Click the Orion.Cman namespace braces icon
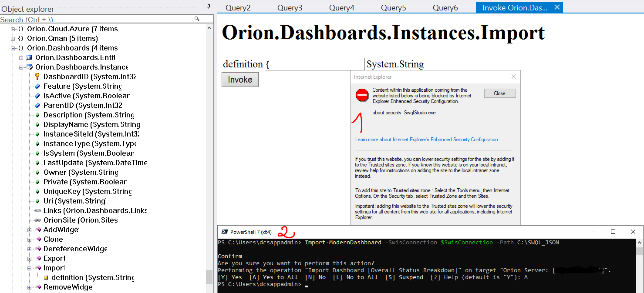This screenshot has width=644, height=293. [20, 39]
